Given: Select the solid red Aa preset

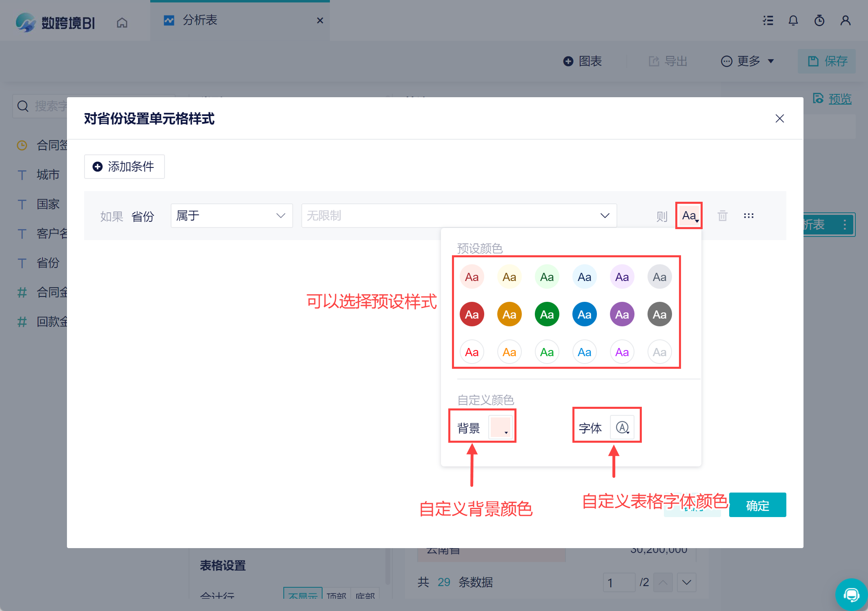Looking at the screenshot, I should tap(472, 314).
